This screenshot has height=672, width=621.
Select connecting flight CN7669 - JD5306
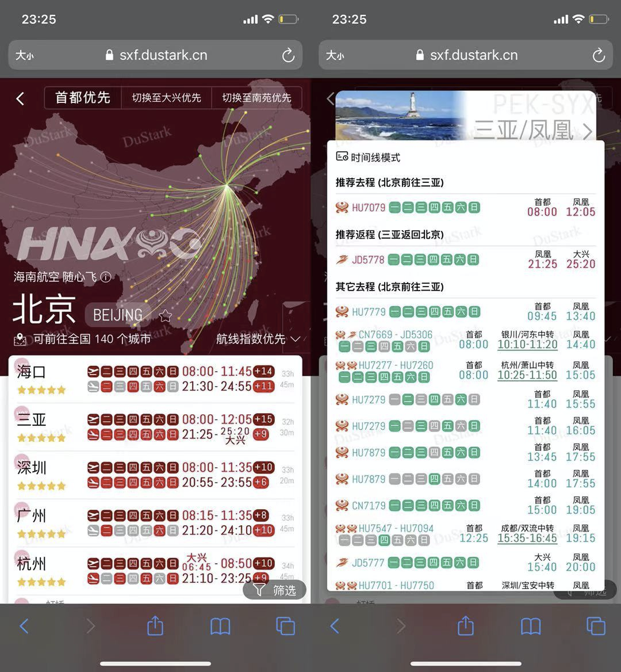tap(466, 340)
